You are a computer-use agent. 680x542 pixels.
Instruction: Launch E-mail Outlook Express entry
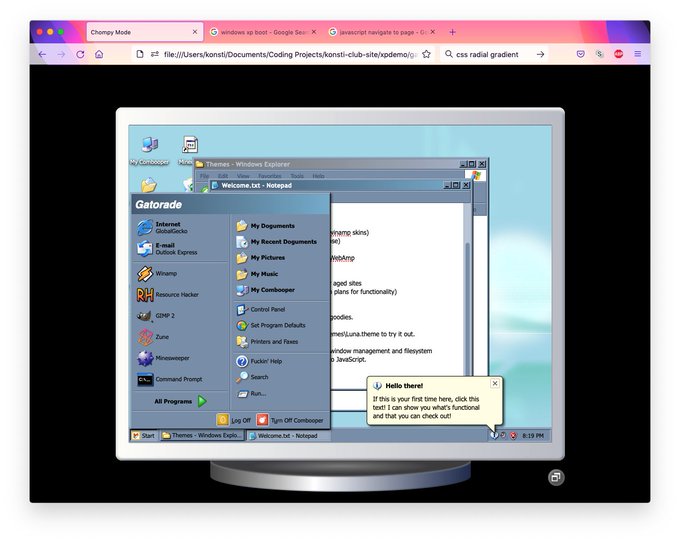(167, 248)
